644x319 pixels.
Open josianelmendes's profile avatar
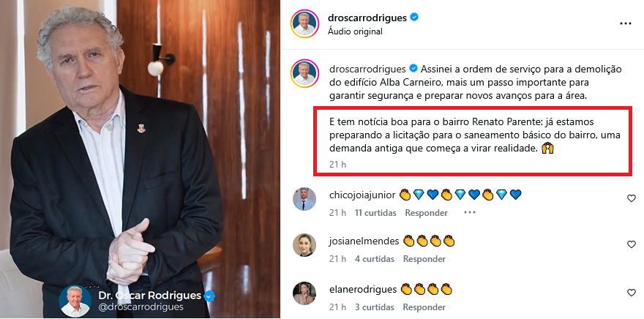304,245
